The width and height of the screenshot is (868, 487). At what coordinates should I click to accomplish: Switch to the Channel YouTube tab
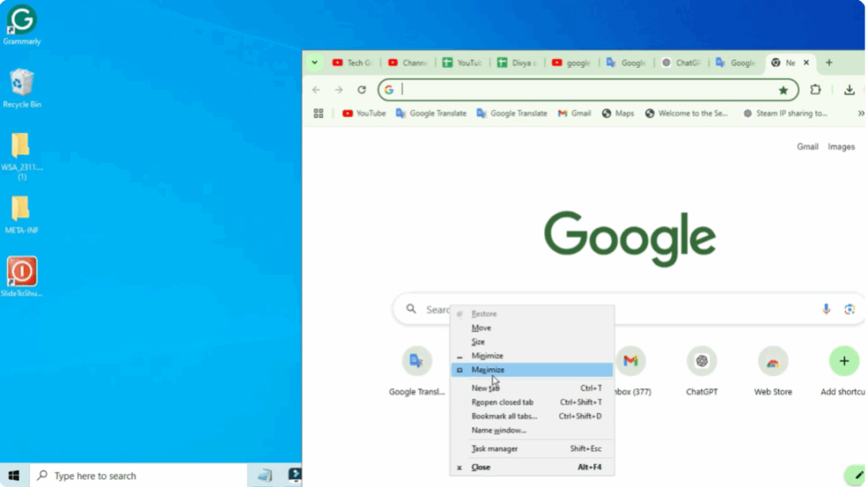click(x=408, y=63)
